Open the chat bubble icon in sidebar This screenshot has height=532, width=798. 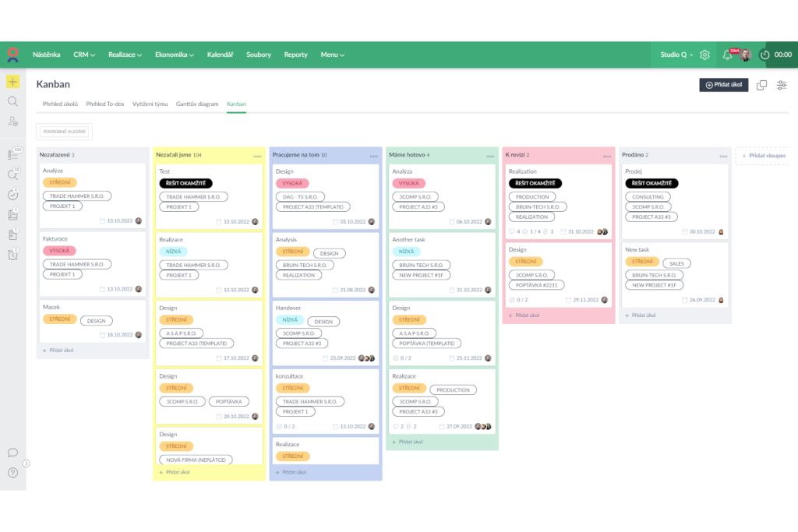tap(12, 453)
